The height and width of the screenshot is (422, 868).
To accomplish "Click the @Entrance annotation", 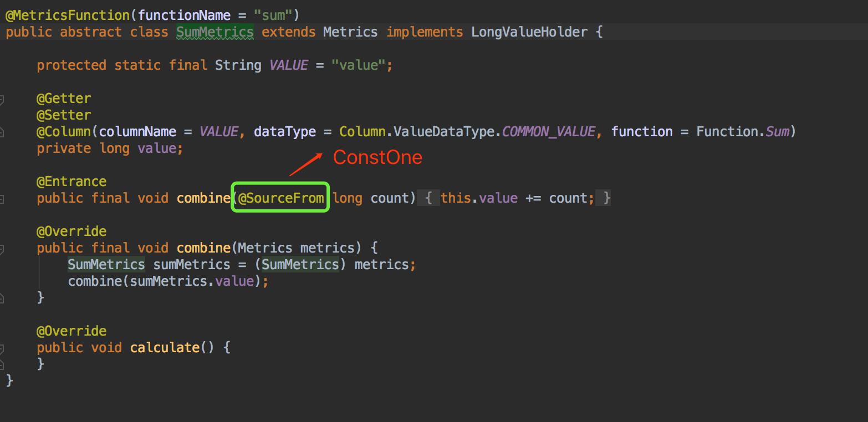I will [x=72, y=181].
